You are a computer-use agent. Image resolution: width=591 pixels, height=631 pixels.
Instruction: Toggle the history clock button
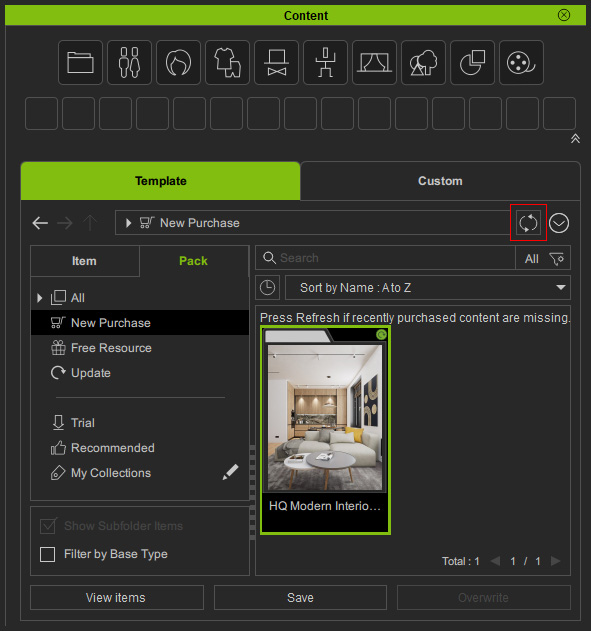268,287
